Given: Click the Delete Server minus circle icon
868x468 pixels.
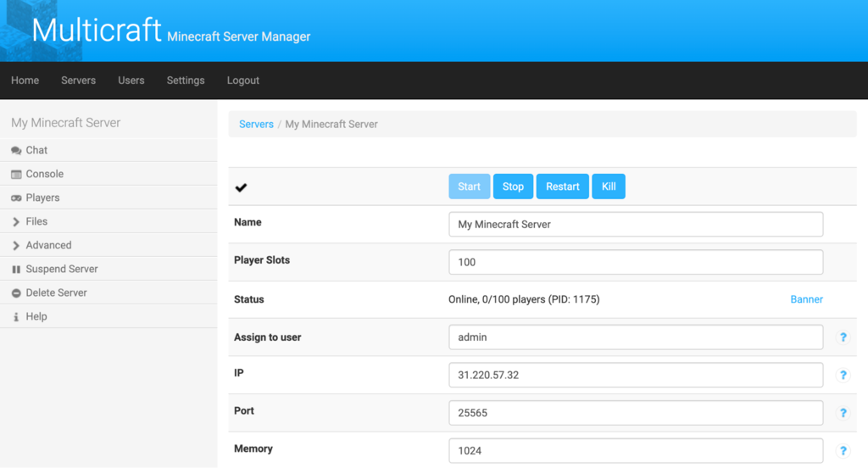Looking at the screenshot, I should pyautogui.click(x=16, y=293).
